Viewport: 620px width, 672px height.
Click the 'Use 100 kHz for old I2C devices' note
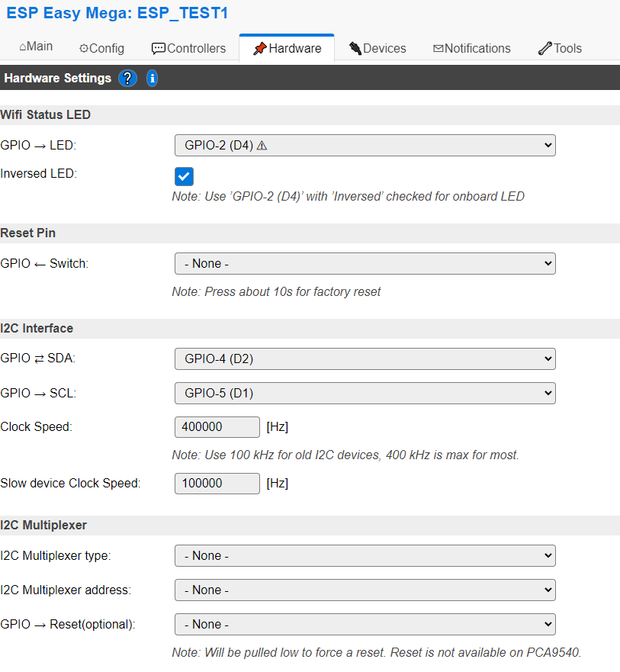[345, 455]
